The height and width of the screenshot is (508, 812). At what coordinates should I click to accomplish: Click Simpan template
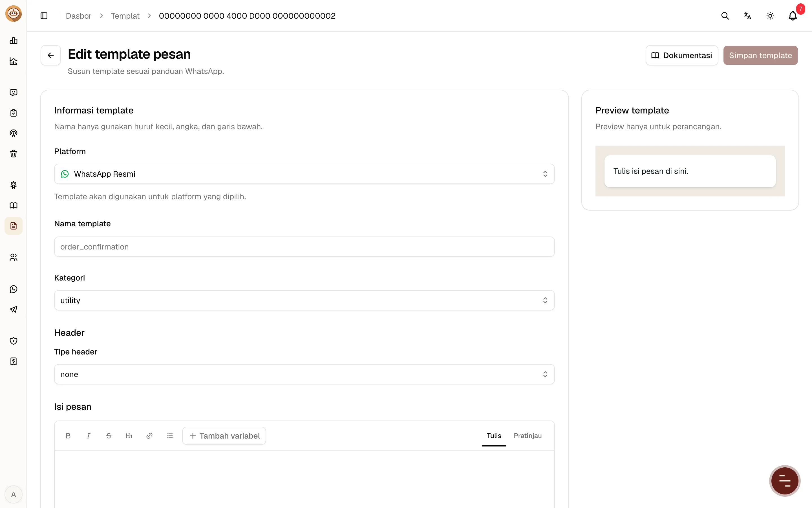click(x=760, y=55)
